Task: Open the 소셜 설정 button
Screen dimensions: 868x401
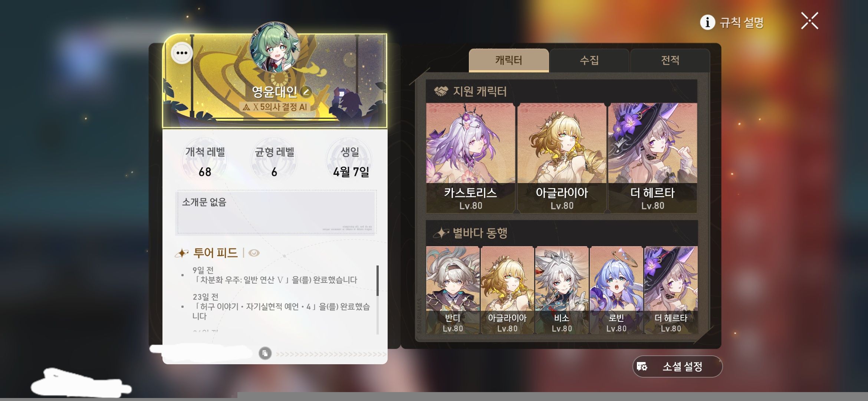Action: 677,366
